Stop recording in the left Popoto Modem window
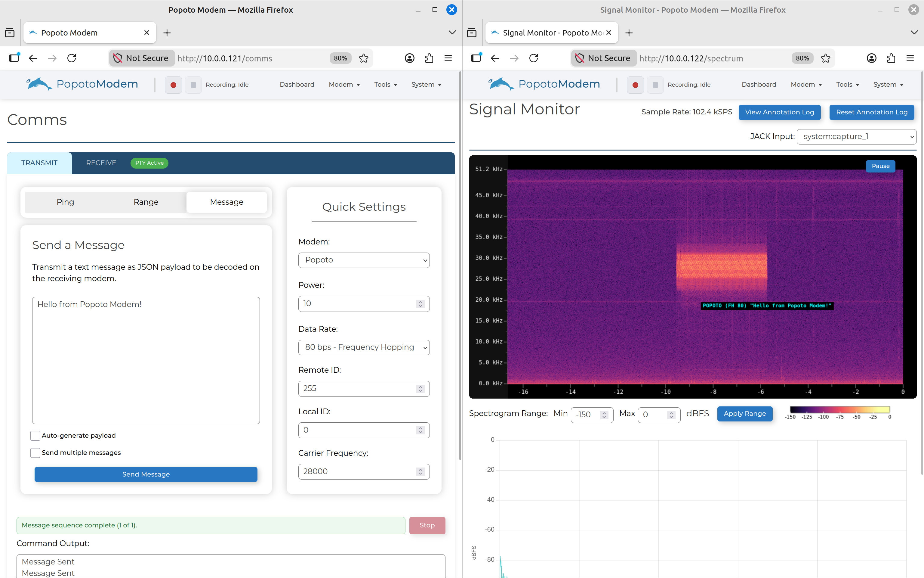 pyautogui.click(x=193, y=85)
